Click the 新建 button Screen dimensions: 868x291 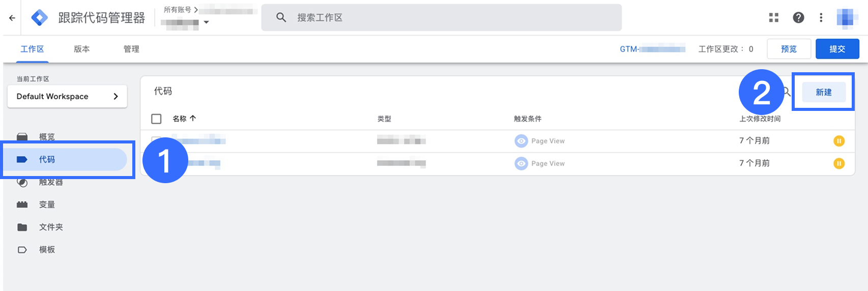coord(823,92)
